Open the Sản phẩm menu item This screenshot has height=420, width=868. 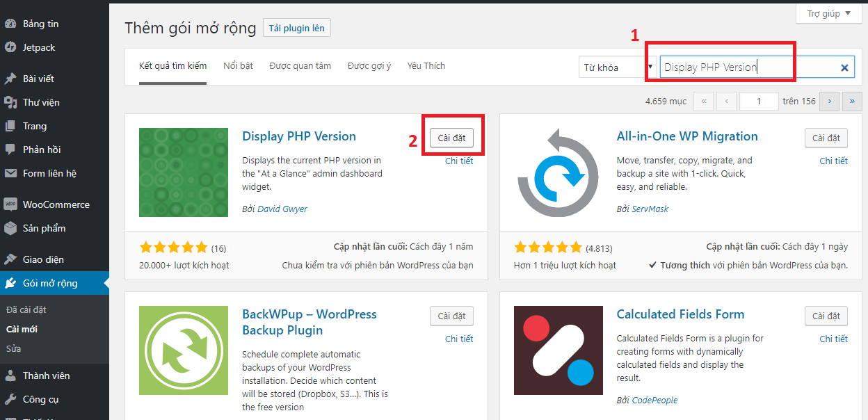point(54,228)
